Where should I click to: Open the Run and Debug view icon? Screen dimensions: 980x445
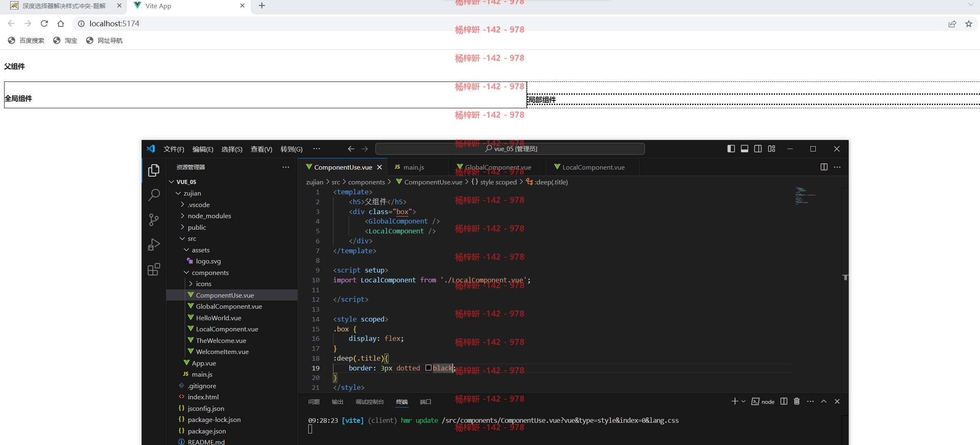[x=154, y=245]
